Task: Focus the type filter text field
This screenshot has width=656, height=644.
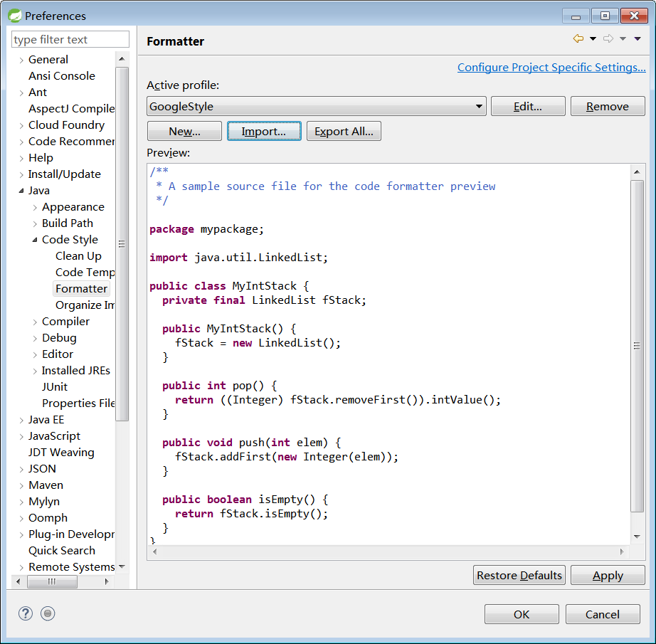Action: click(x=70, y=39)
